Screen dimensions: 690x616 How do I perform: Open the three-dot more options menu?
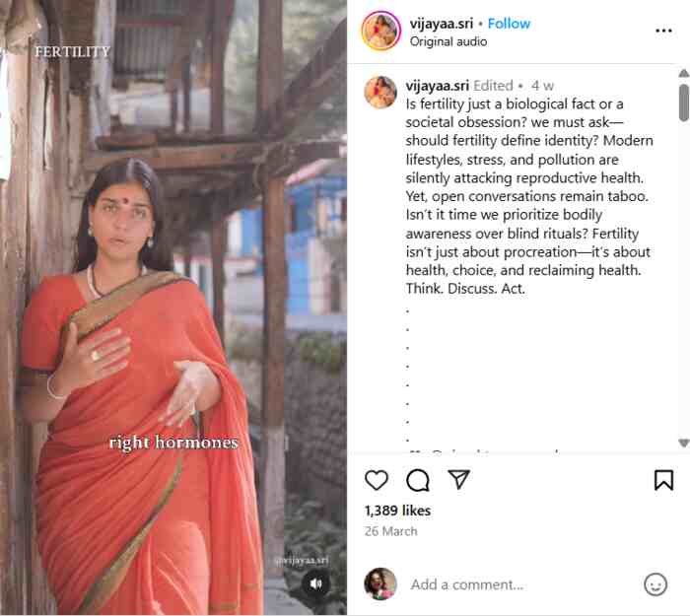tap(663, 31)
